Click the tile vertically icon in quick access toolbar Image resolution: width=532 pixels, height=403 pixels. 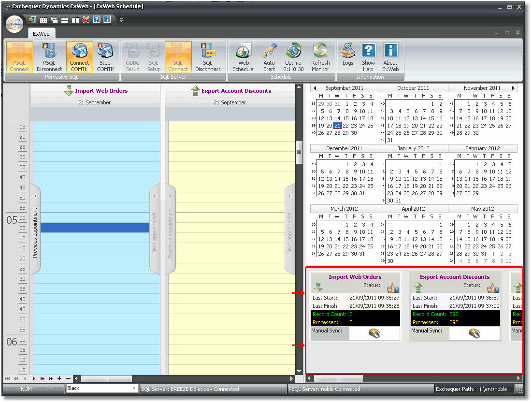coord(75,20)
